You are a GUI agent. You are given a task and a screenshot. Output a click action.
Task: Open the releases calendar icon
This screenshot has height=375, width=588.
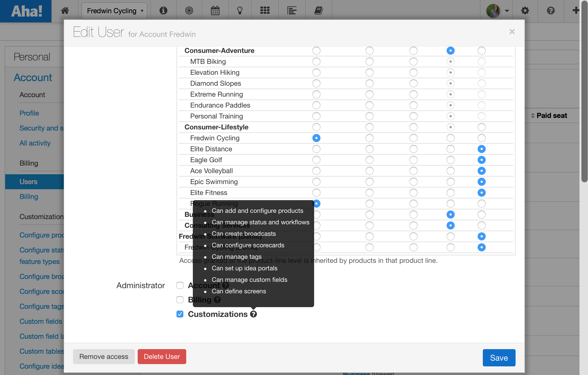[x=215, y=11]
